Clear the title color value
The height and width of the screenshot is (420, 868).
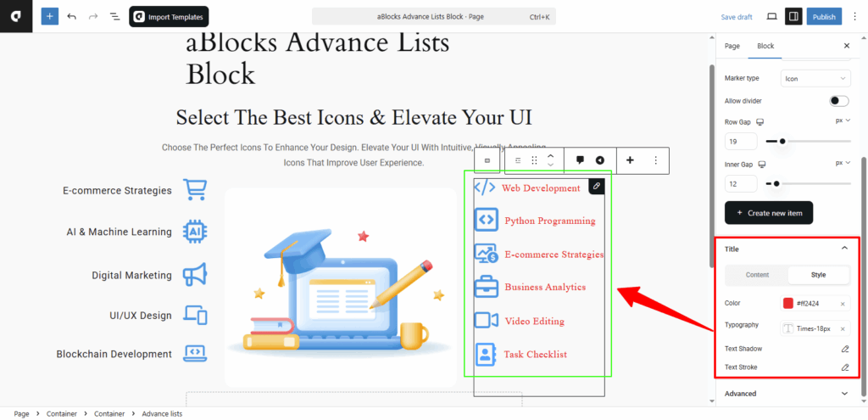pyautogui.click(x=843, y=304)
